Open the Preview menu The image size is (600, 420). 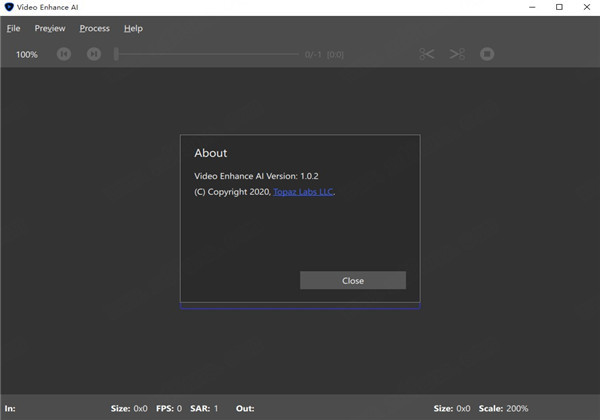click(x=50, y=28)
